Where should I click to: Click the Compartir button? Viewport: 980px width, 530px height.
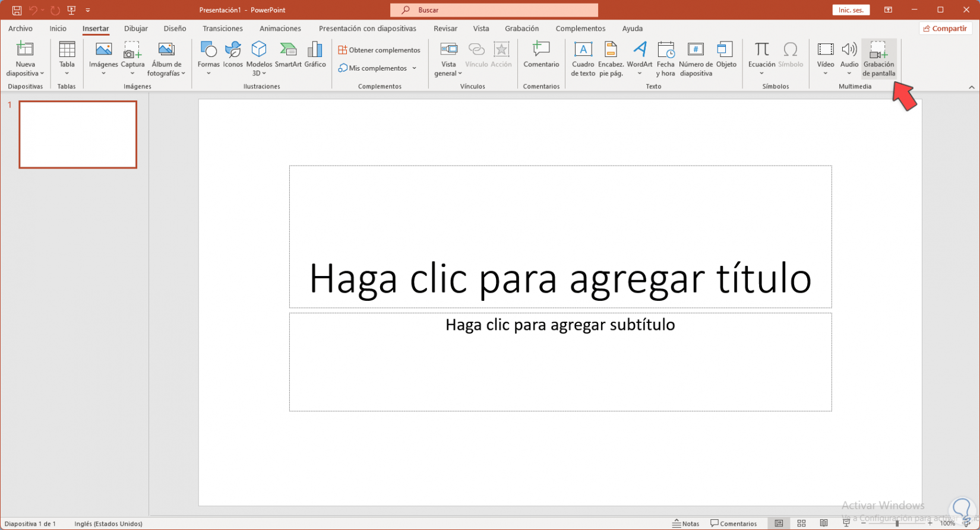point(945,28)
